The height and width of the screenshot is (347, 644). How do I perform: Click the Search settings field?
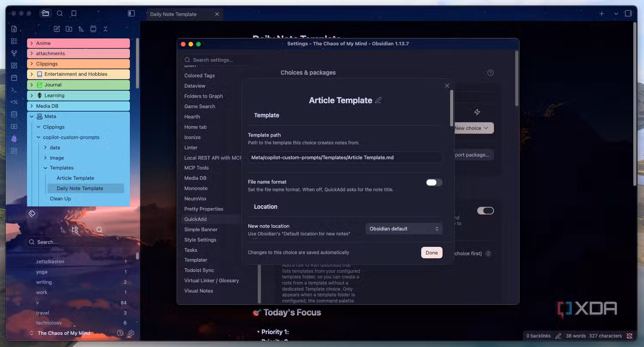(x=218, y=60)
